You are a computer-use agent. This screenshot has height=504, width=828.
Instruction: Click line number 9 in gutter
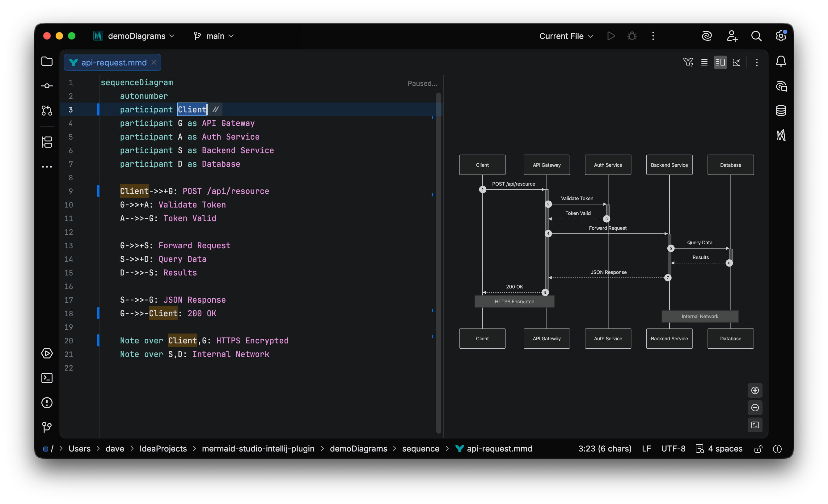click(70, 191)
